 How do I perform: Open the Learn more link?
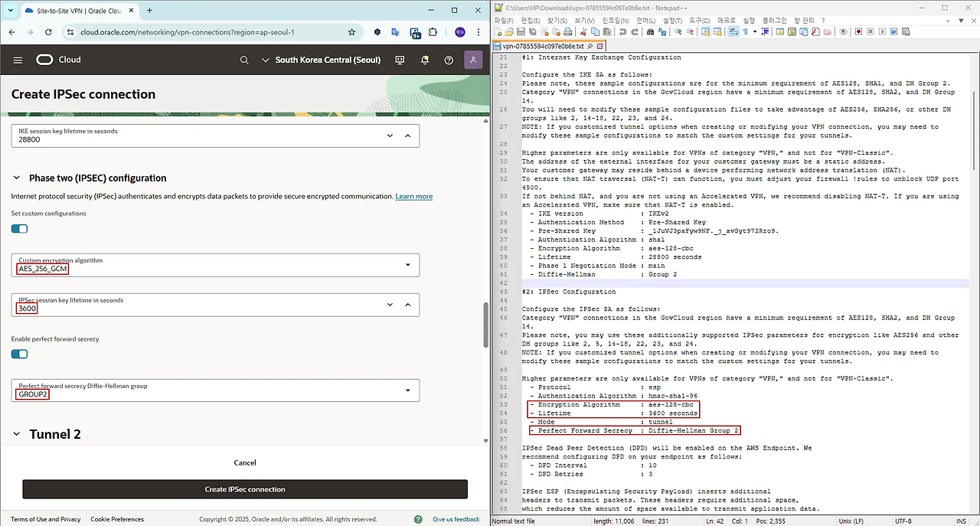[413, 197]
